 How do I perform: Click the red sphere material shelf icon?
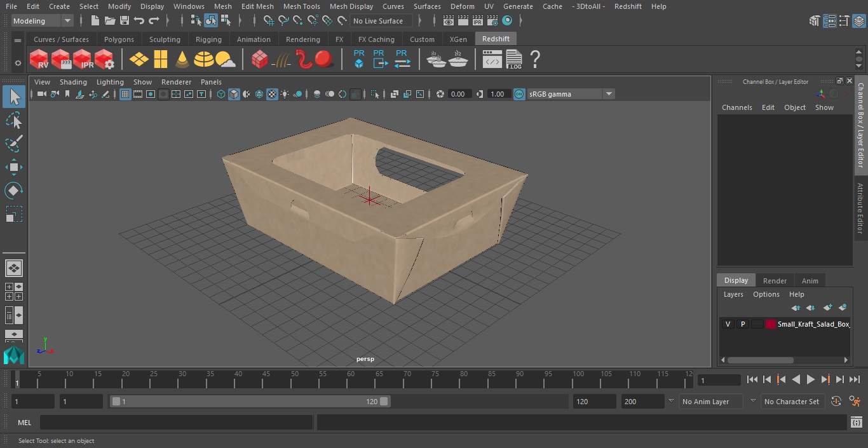point(324,60)
